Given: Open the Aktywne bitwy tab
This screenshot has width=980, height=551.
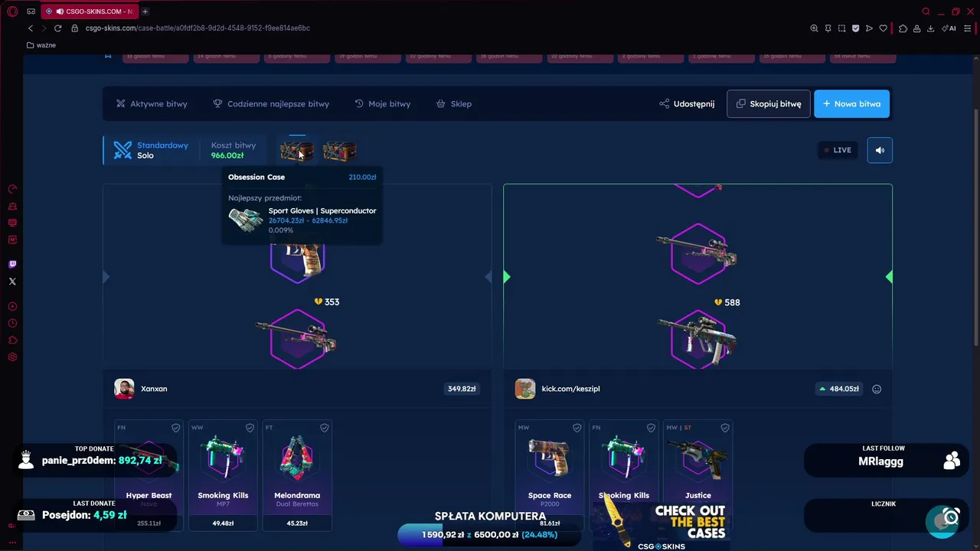Looking at the screenshot, I should [152, 104].
